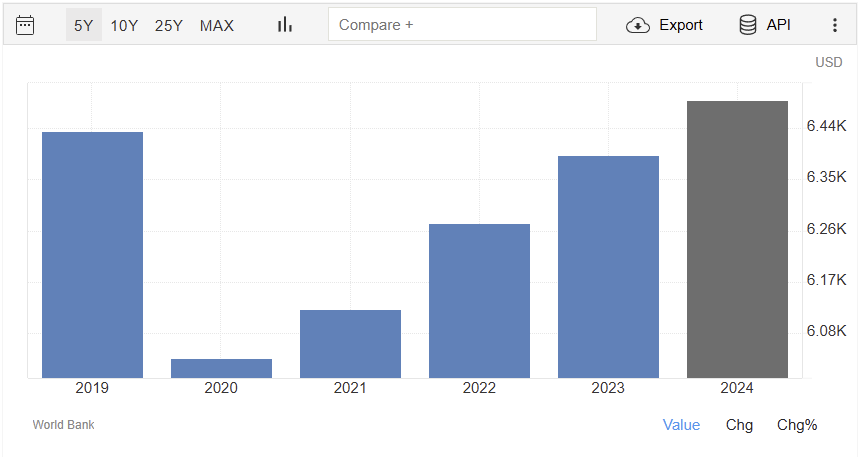The width and height of the screenshot is (862, 457).
Task: Click the API database icon
Action: click(x=748, y=25)
